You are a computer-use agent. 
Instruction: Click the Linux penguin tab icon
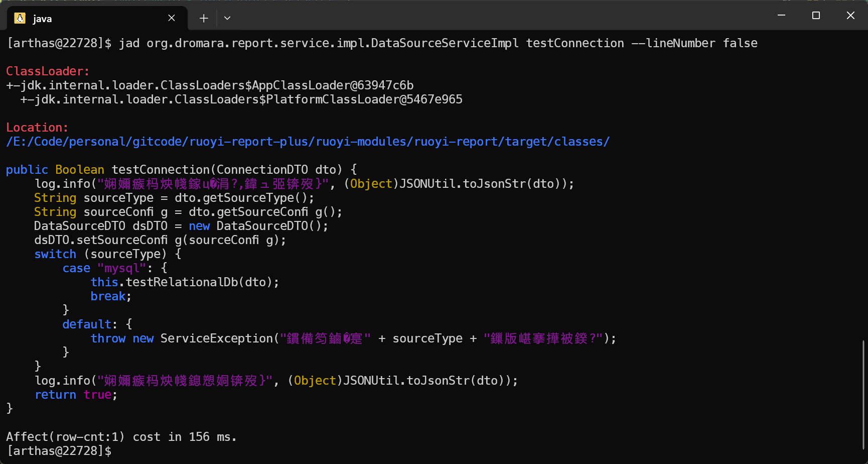20,19
